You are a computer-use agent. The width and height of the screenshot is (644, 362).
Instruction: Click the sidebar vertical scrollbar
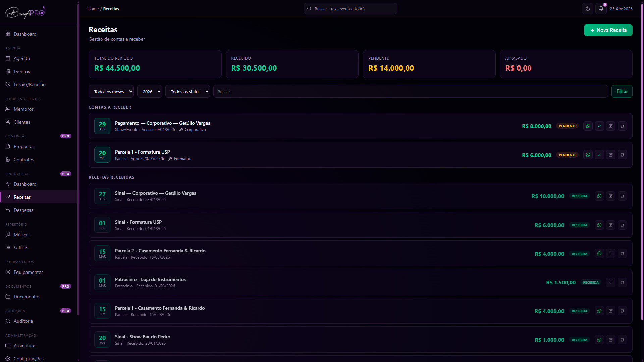click(78, 159)
